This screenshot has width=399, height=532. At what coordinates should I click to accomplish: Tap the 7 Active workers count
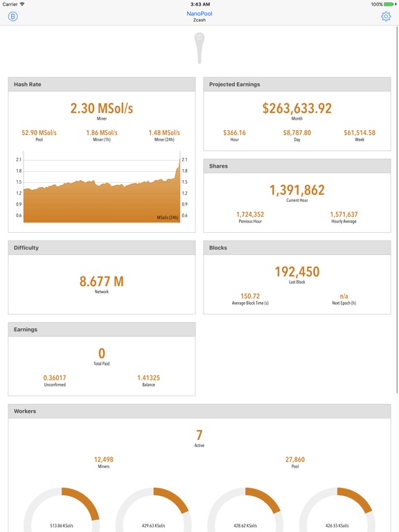[199, 435]
